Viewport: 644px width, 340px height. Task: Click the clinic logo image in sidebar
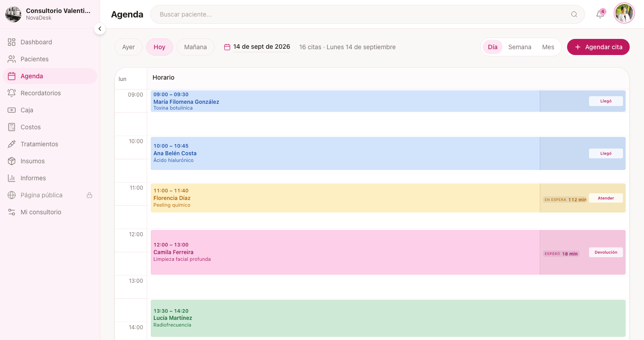point(13,14)
